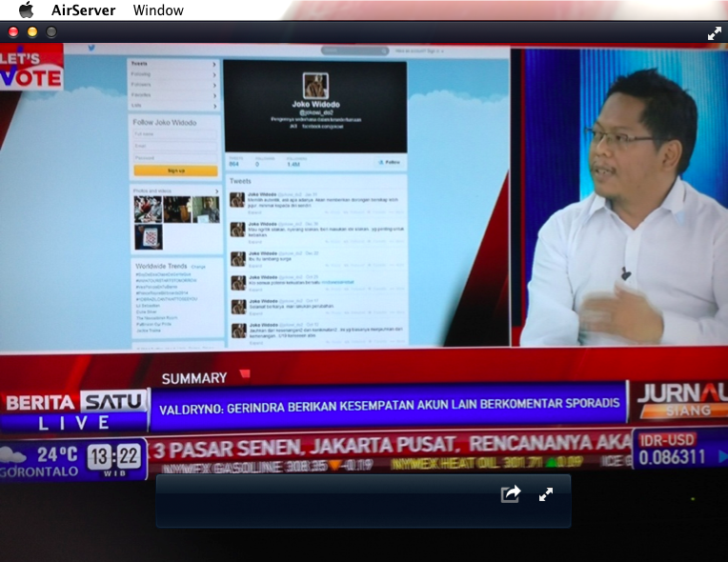Click the @jokowi_do2 handle under profile name
This screenshot has width=728, height=562.
[315, 112]
